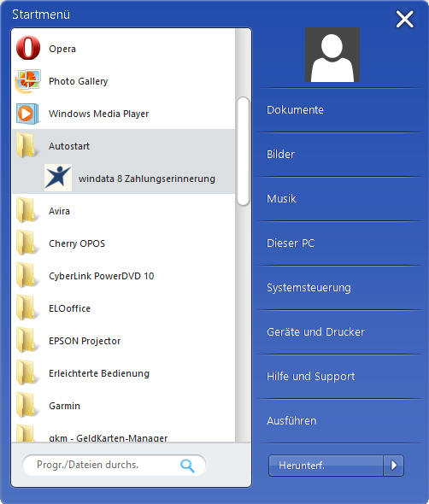Expand the 'CyberLink PowerDVD 10' folder label
The width and height of the screenshot is (429, 504).
(102, 276)
